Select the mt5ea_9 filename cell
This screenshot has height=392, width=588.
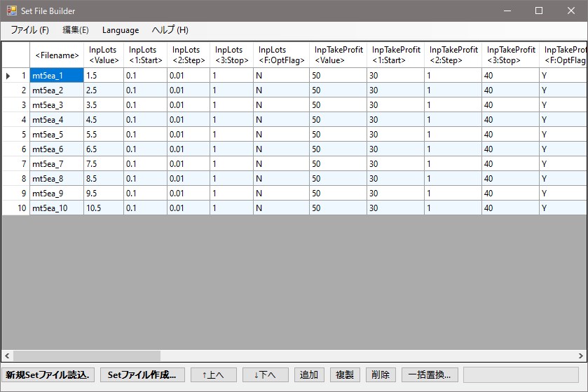tap(57, 193)
